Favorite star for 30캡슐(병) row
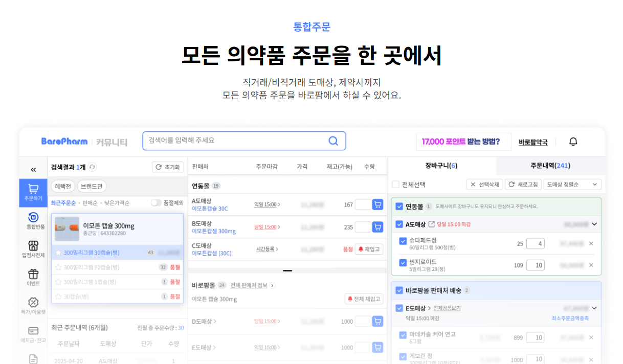Image resolution: width=623 pixels, height=364 pixels. (58, 297)
